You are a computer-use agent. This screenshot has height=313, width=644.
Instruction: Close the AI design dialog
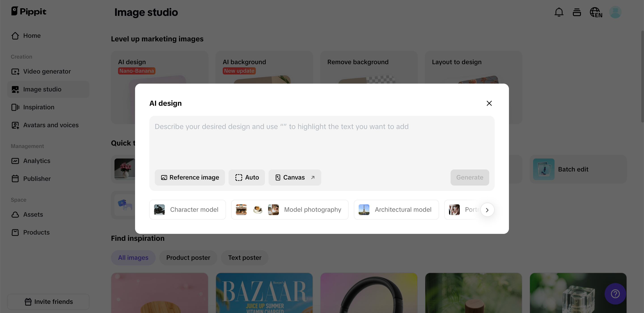489,103
